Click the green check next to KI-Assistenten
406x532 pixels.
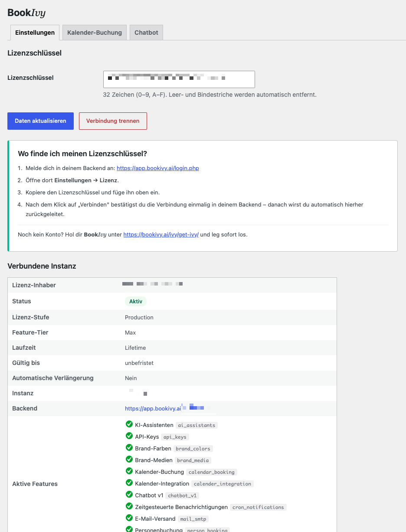click(x=129, y=424)
